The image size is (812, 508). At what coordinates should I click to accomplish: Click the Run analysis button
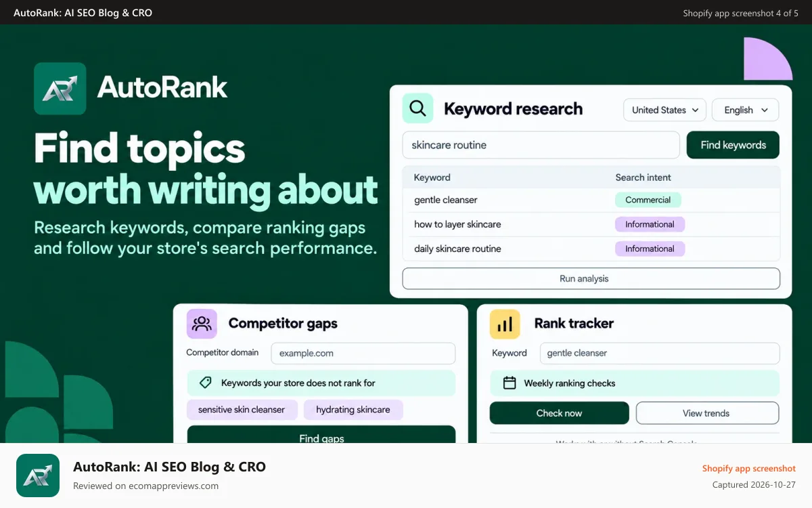[x=591, y=278]
